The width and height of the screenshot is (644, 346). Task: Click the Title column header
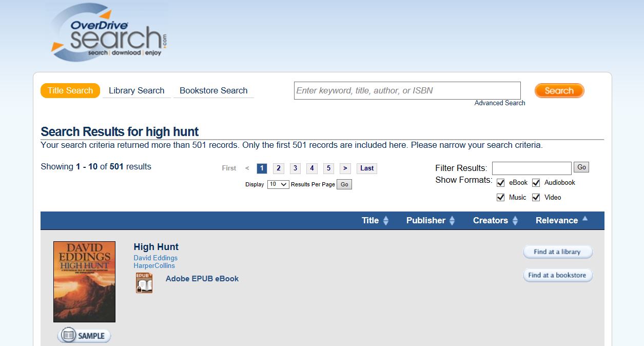[370, 220]
